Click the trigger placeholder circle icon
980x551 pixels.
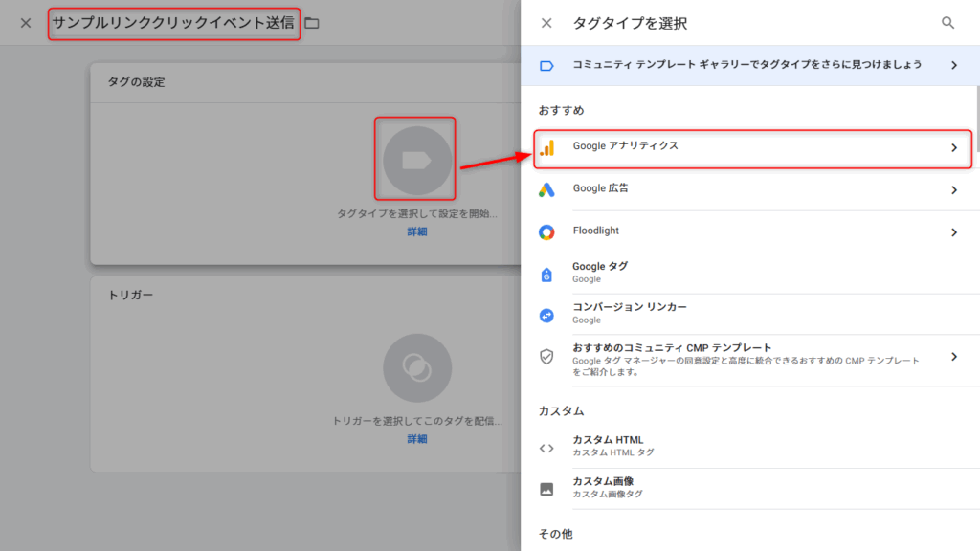coord(417,368)
